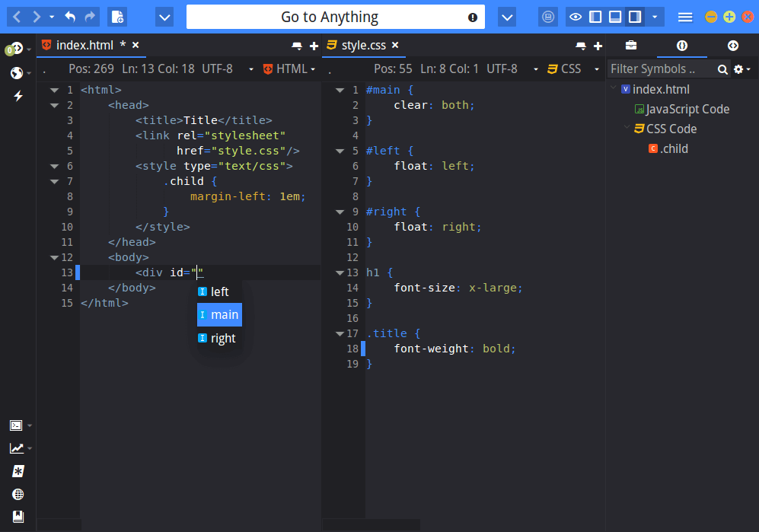
Task: Go forward using the right arrow button
Action: coord(37,17)
